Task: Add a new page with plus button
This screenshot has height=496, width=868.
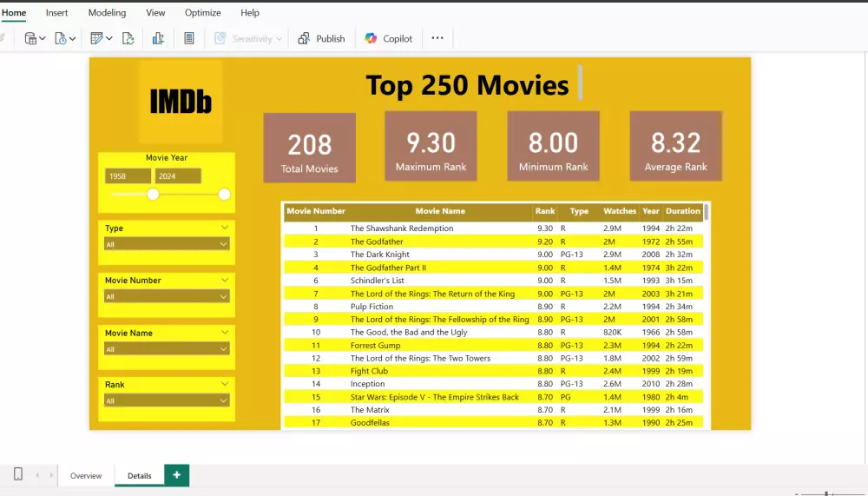Action: point(176,475)
